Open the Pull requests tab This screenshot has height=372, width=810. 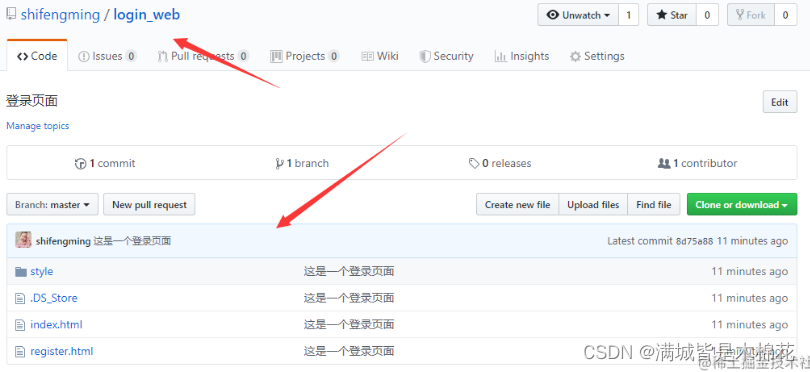pos(203,56)
